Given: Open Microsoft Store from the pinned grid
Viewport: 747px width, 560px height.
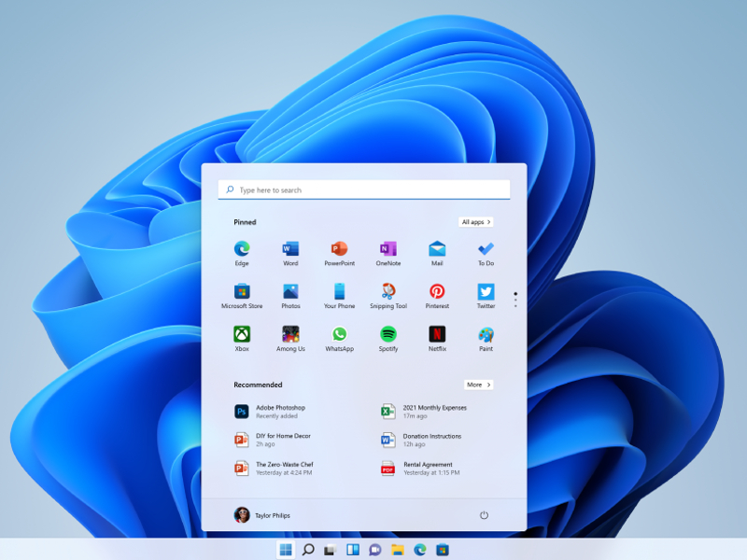Looking at the screenshot, I should tap(242, 296).
